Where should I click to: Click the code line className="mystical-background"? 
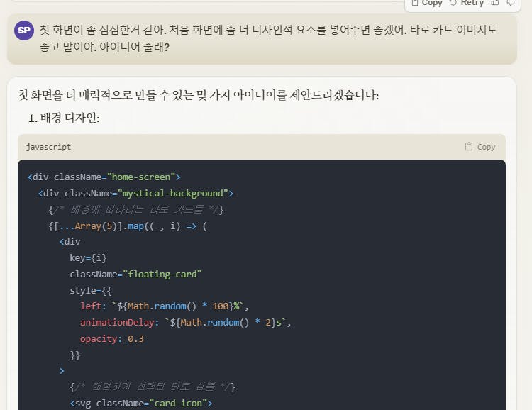click(x=135, y=193)
